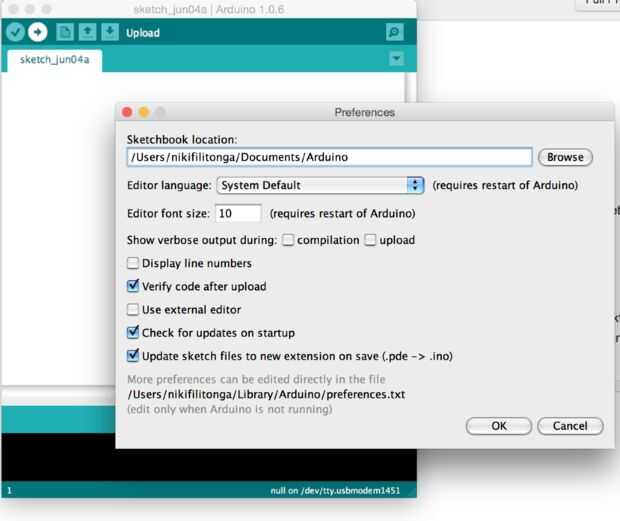Viewport: 620px width, 521px height.
Task: Click the preferences.txt file path
Action: [x=266, y=395]
